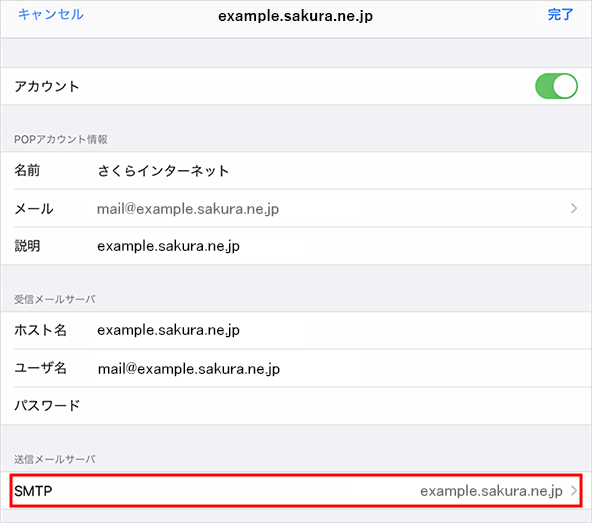Tap the POPアカウント情報 section header
The width and height of the screenshot is (592, 523).
click(x=61, y=139)
